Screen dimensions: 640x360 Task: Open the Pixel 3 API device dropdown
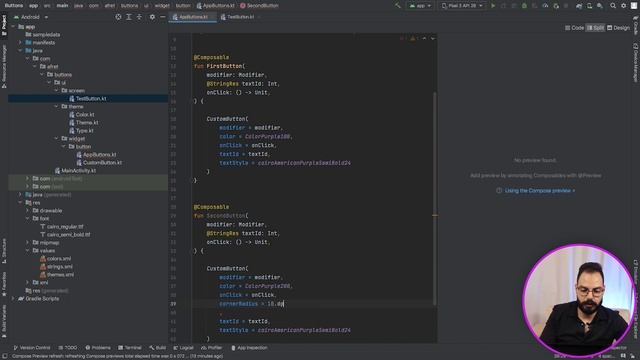click(462, 6)
